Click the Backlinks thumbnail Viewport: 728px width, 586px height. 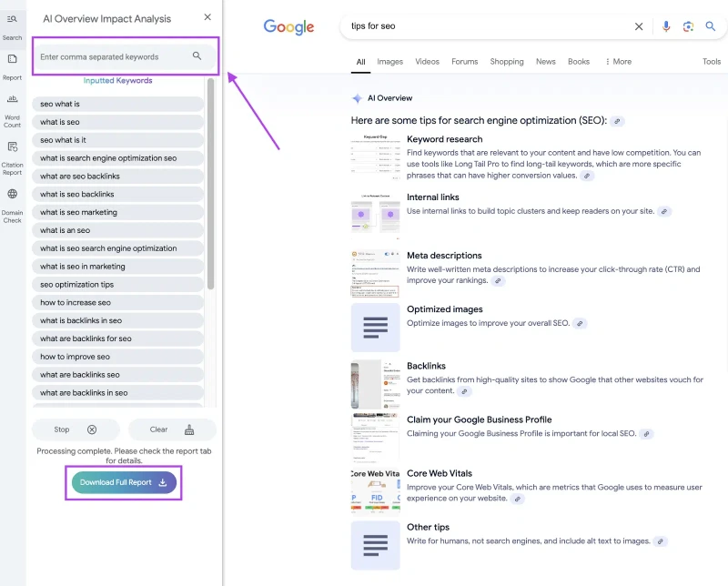(x=376, y=385)
